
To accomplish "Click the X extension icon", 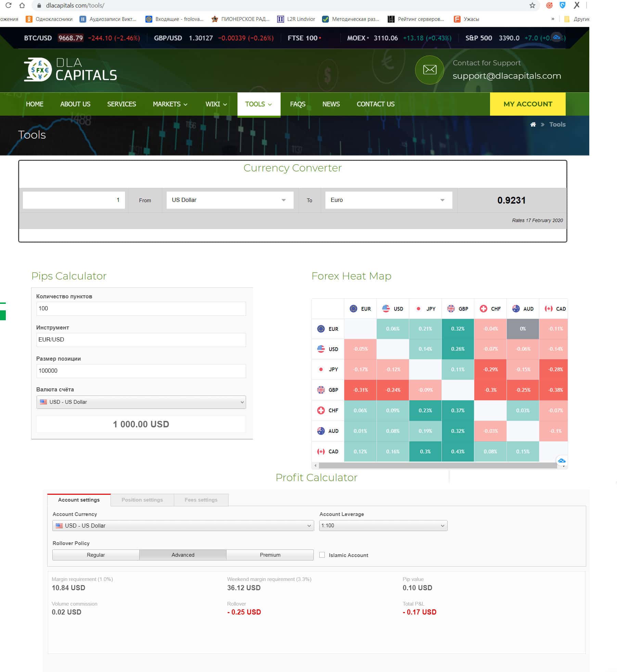I will [577, 5].
